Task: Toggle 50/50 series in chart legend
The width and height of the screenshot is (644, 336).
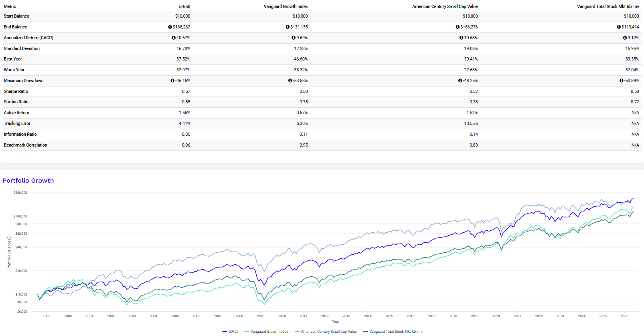Action: pyautogui.click(x=230, y=332)
